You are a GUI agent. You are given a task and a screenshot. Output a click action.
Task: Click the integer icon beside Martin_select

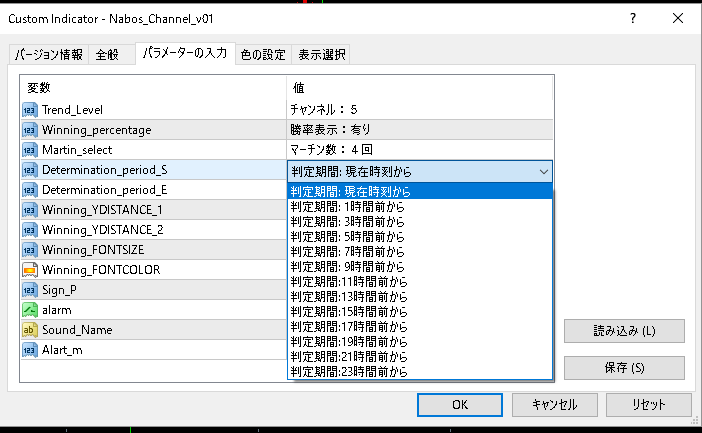tap(30, 150)
